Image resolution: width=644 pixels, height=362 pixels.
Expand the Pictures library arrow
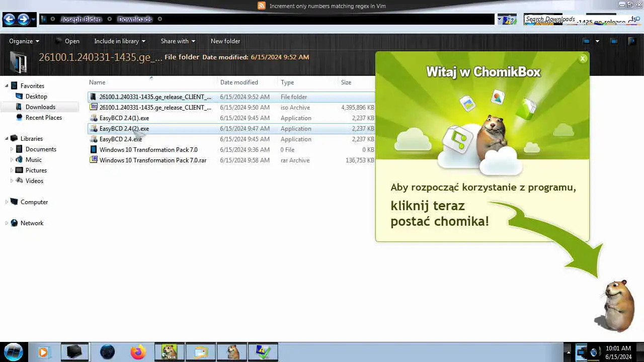pos(12,170)
